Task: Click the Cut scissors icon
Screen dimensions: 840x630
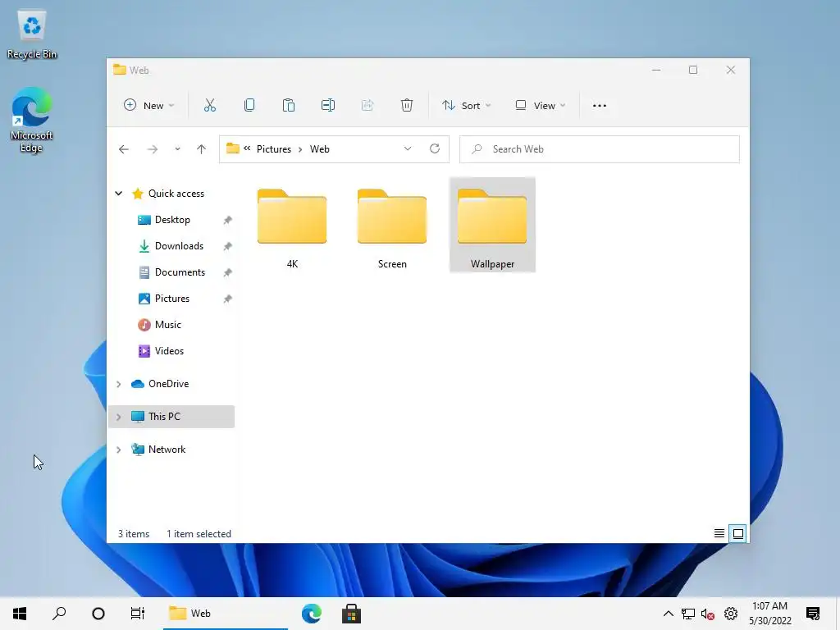Action: (209, 106)
